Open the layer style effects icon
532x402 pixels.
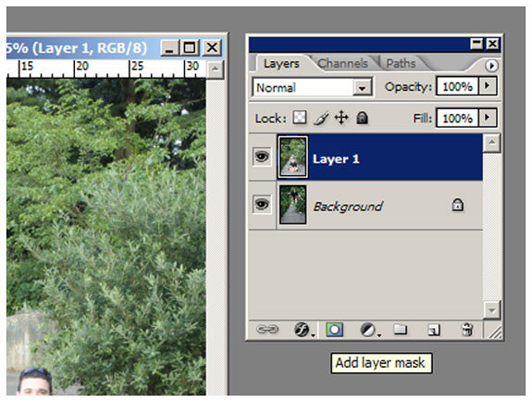[x=302, y=329]
